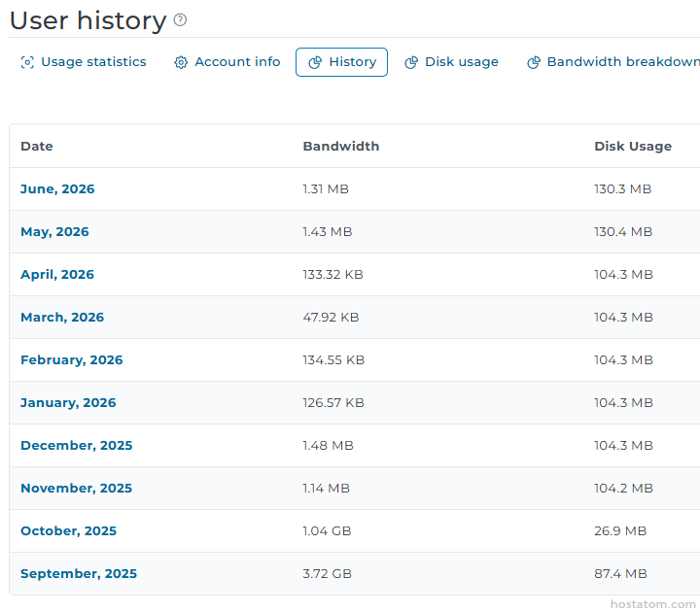Select the 104.2 MB disk usage value
The height and width of the screenshot is (612, 700).
tap(623, 488)
